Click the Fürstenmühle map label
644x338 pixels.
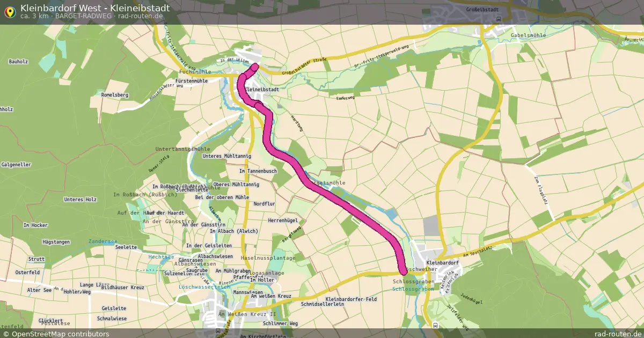click(x=192, y=81)
